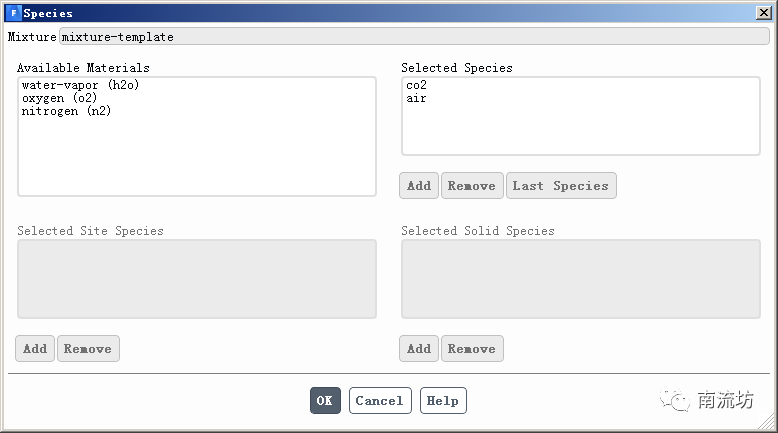
Task: Click inside the Selected Site Species list
Action: [196, 279]
